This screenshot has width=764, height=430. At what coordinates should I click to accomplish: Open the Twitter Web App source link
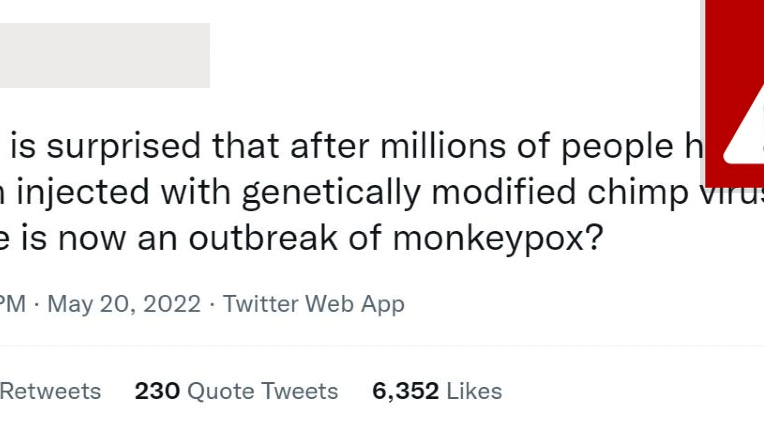click(x=313, y=304)
